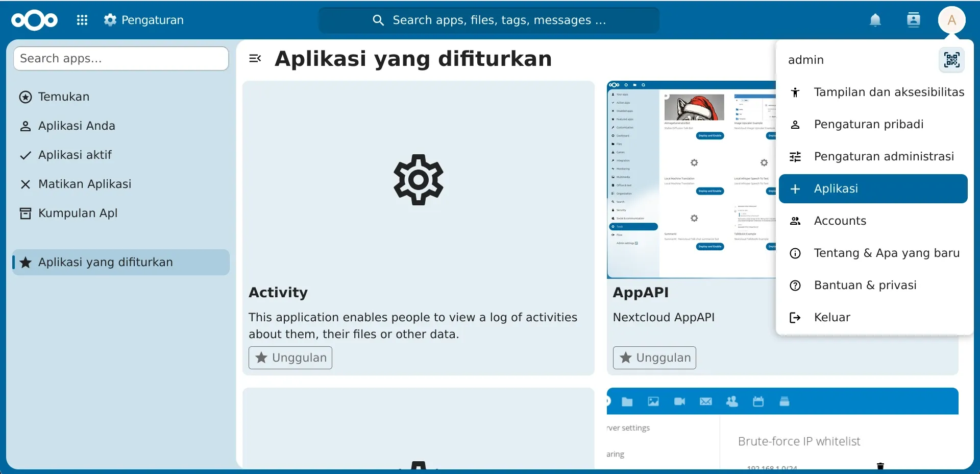Open the notifications bell
Viewport: 980px width, 474px height.
875,20
